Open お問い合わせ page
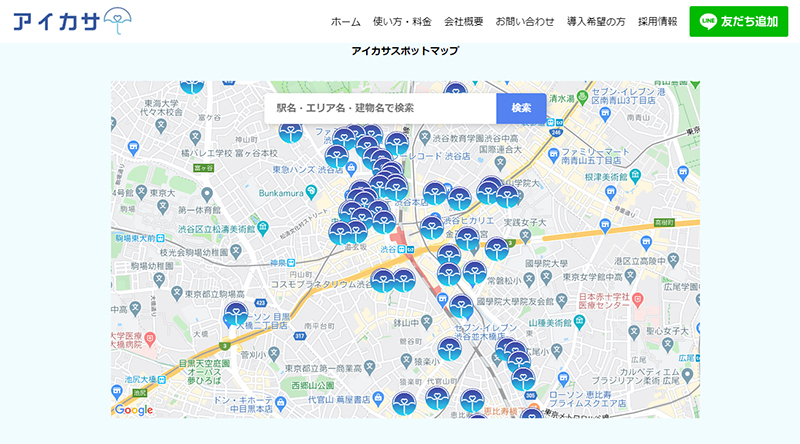Screen dimensions: 800x444 (x=524, y=21)
